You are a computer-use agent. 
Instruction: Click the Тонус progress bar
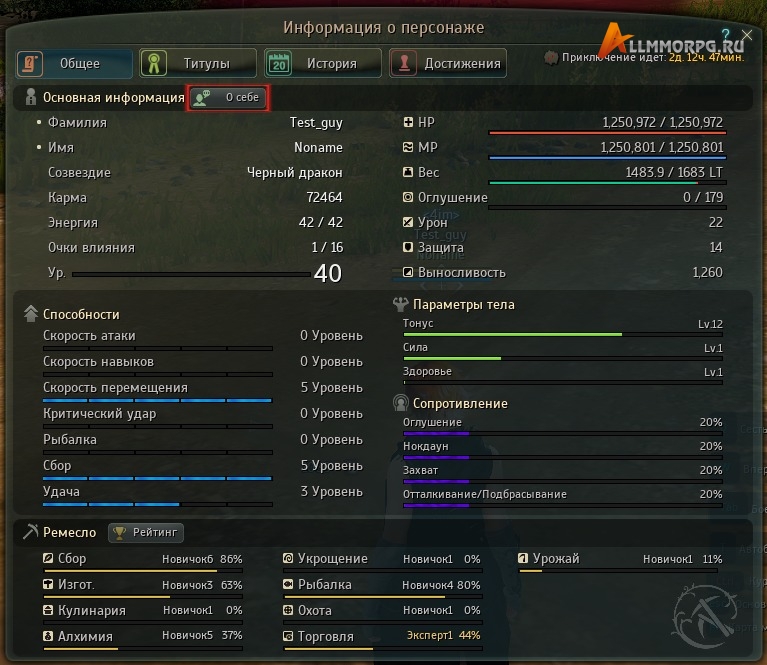coord(563,335)
